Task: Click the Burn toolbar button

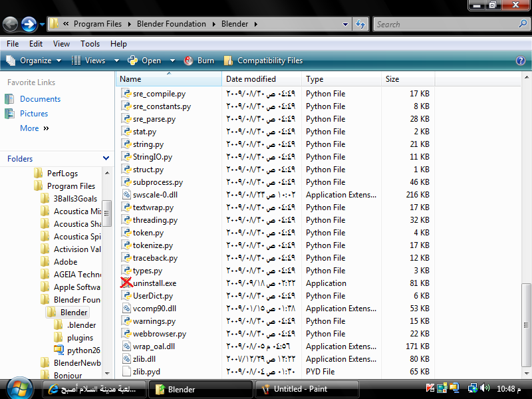Action: [x=199, y=61]
